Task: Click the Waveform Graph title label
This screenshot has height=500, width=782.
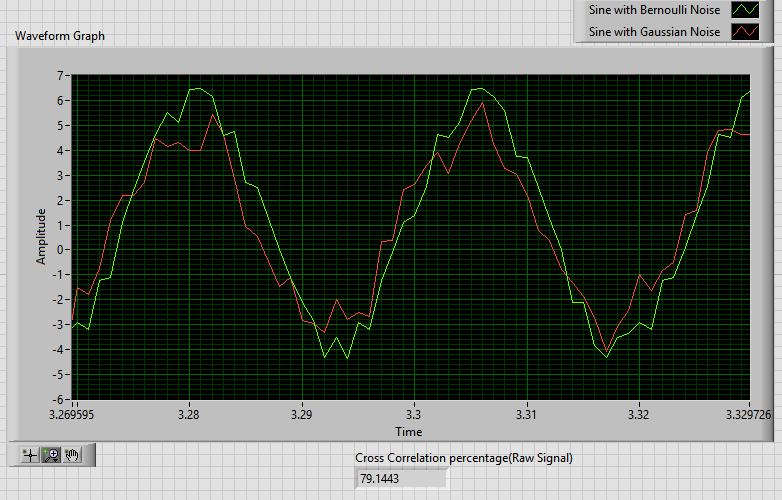Action: pyautogui.click(x=60, y=36)
